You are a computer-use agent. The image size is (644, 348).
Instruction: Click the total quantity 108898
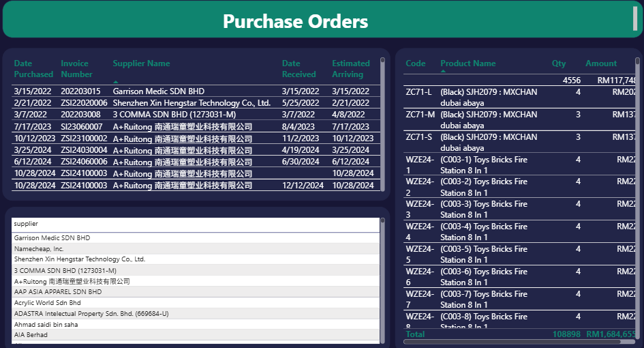pyautogui.click(x=566, y=334)
